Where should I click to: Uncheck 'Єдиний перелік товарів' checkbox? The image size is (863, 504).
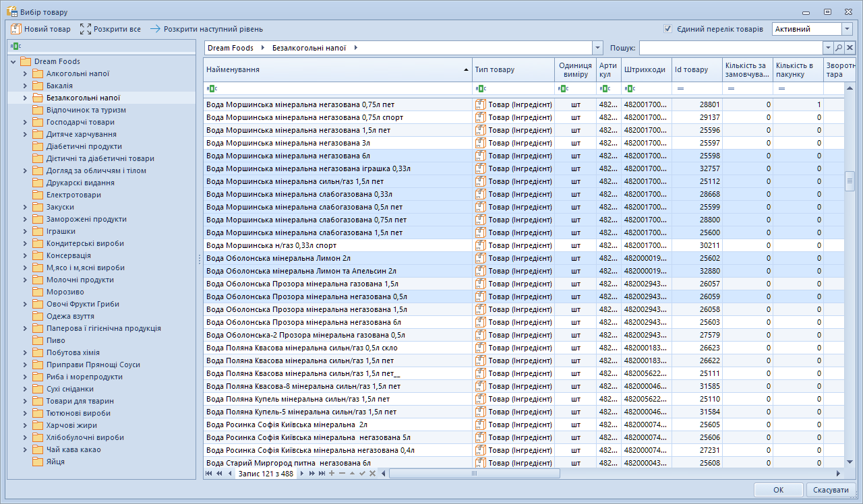[668, 29]
